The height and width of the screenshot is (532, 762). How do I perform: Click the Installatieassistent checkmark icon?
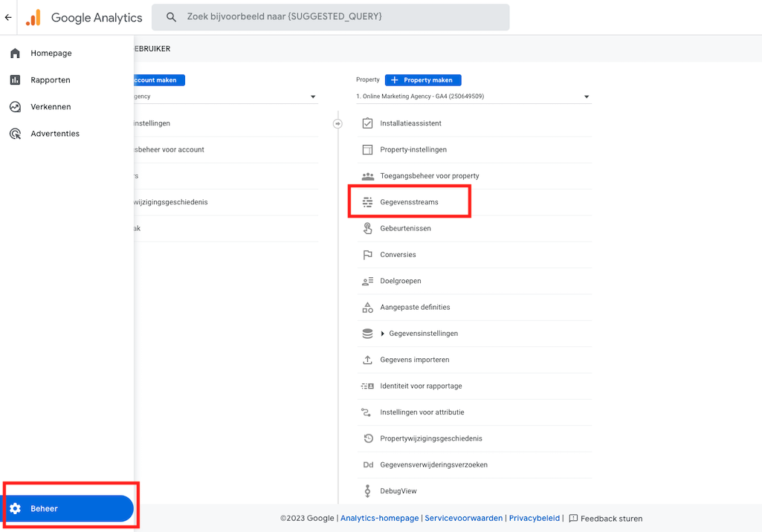[367, 123]
